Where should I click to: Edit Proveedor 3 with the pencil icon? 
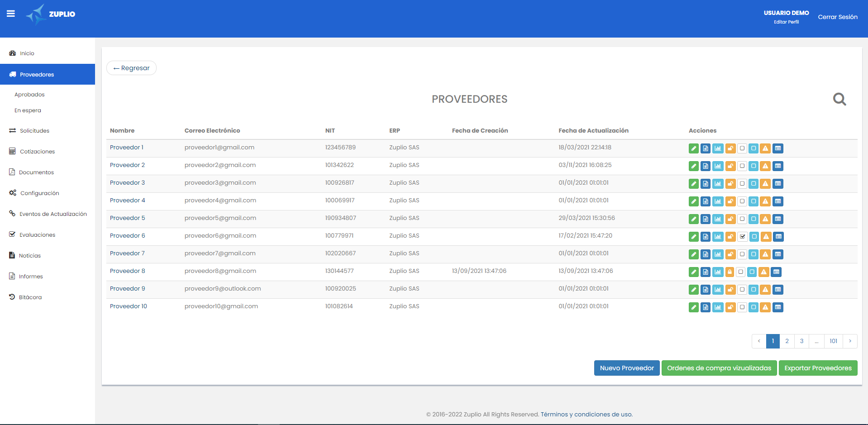point(693,184)
